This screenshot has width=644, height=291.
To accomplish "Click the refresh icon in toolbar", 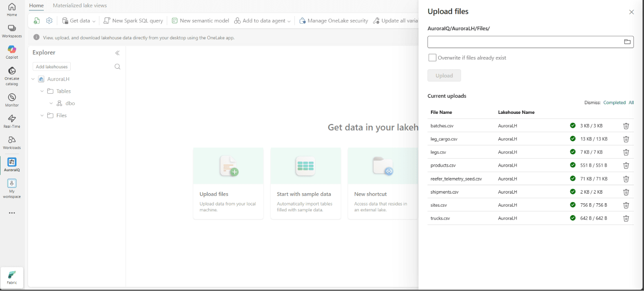I will [x=37, y=21].
